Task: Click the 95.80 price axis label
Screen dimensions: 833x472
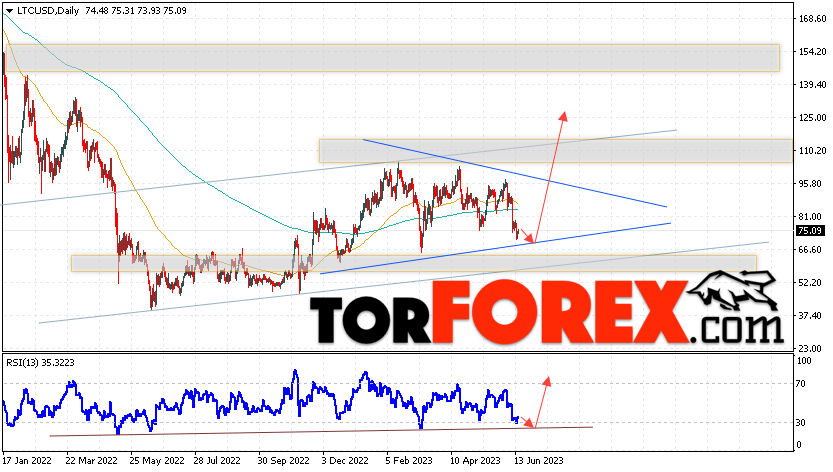Action: 811,183
